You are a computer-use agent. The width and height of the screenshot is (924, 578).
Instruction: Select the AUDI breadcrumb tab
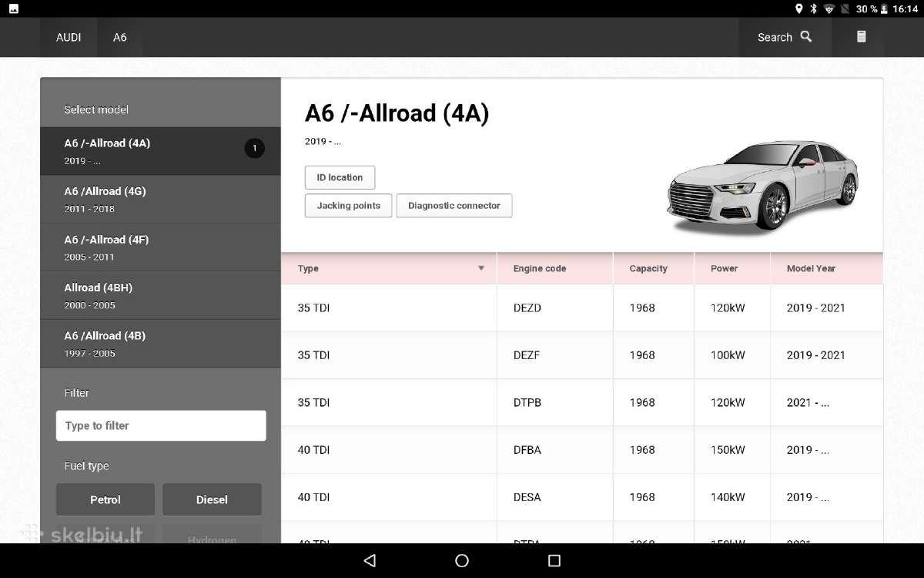coord(69,37)
